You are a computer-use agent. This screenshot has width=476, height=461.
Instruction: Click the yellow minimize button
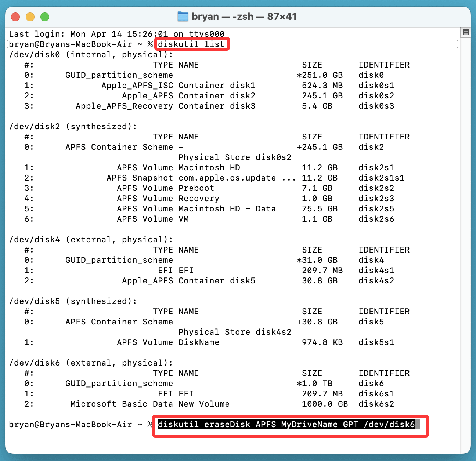pos(30,17)
